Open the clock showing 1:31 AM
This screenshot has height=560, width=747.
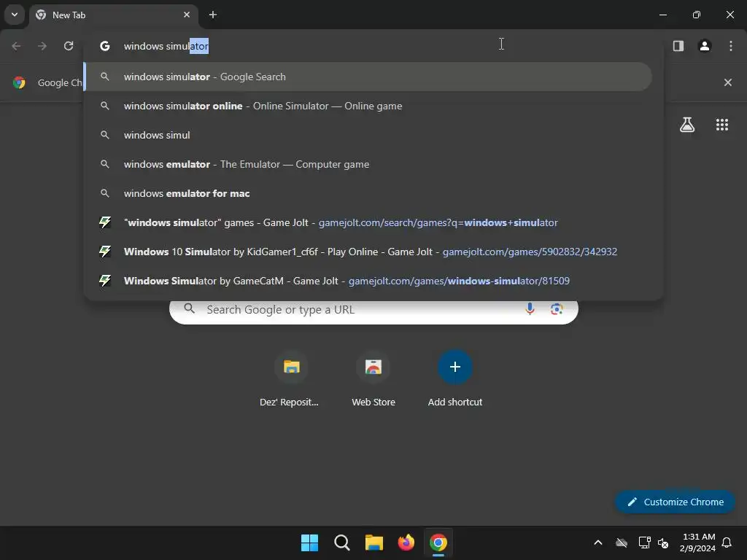698,542
